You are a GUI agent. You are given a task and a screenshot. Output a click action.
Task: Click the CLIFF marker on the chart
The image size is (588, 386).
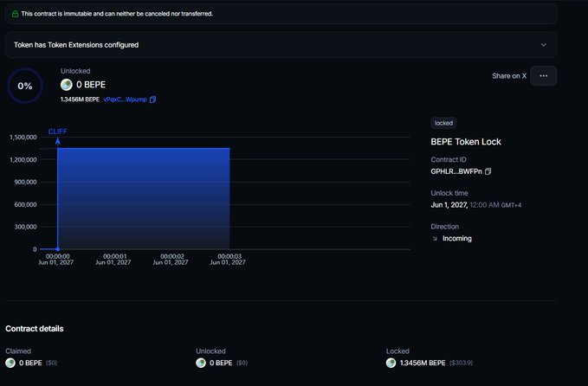click(x=57, y=132)
